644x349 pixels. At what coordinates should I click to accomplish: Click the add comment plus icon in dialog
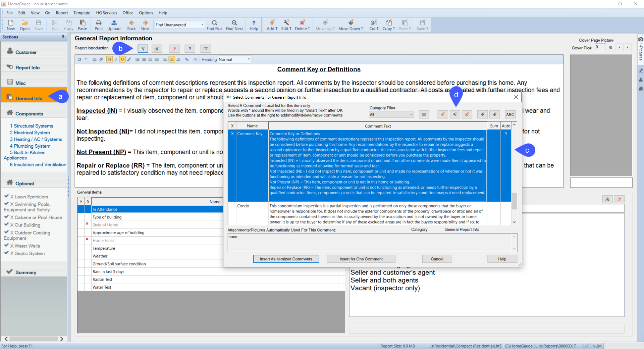click(443, 114)
